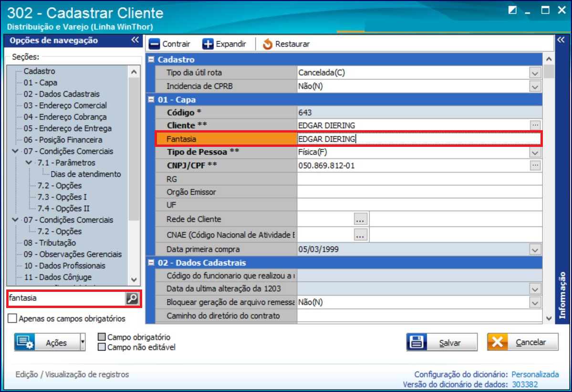572x392 pixels.
Task: Click the Cancelar button
Action: point(522,342)
